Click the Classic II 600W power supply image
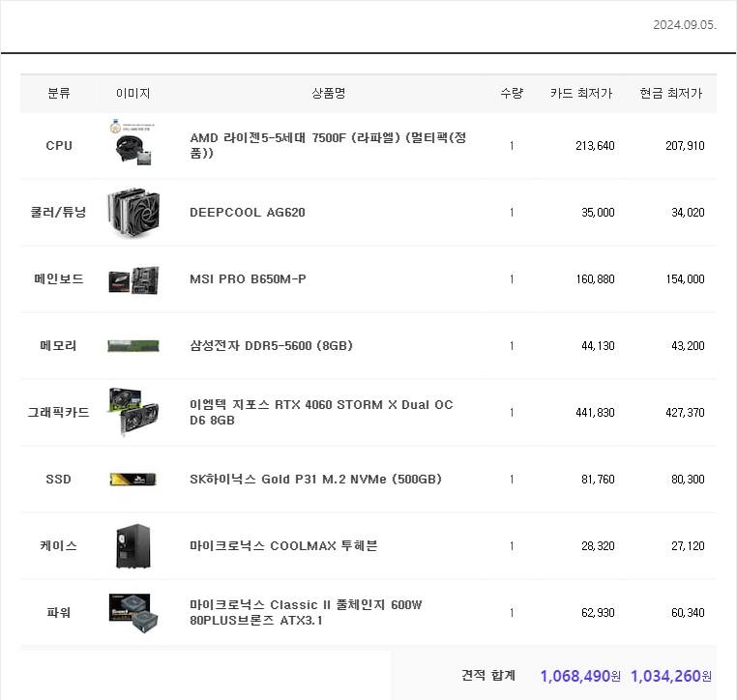The width and height of the screenshot is (737, 700). coord(133,612)
